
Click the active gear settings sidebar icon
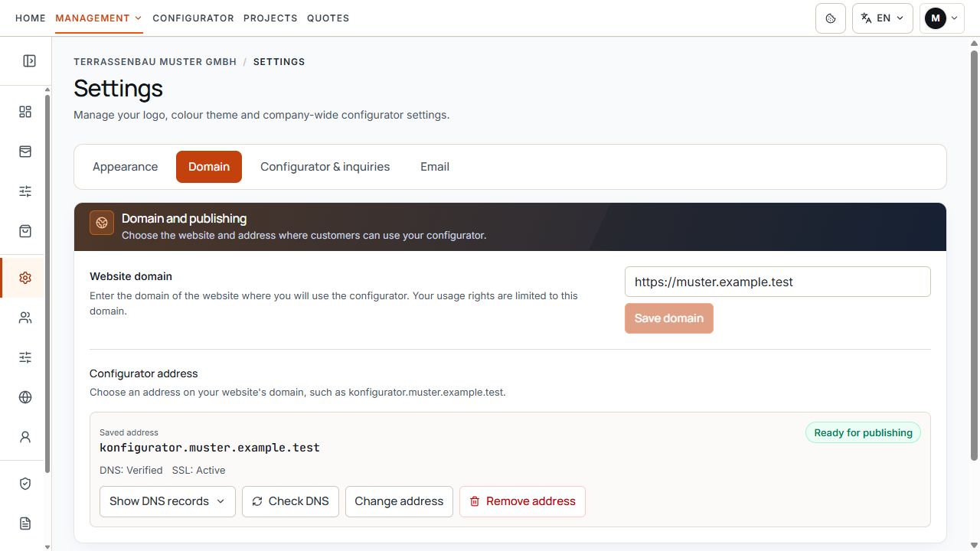click(25, 278)
